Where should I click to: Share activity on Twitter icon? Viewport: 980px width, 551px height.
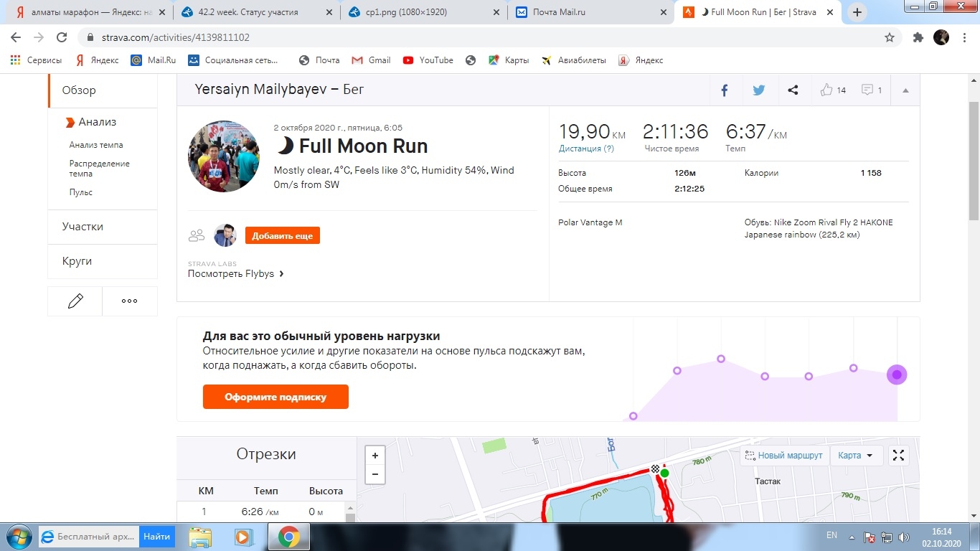(x=758, y=90)
